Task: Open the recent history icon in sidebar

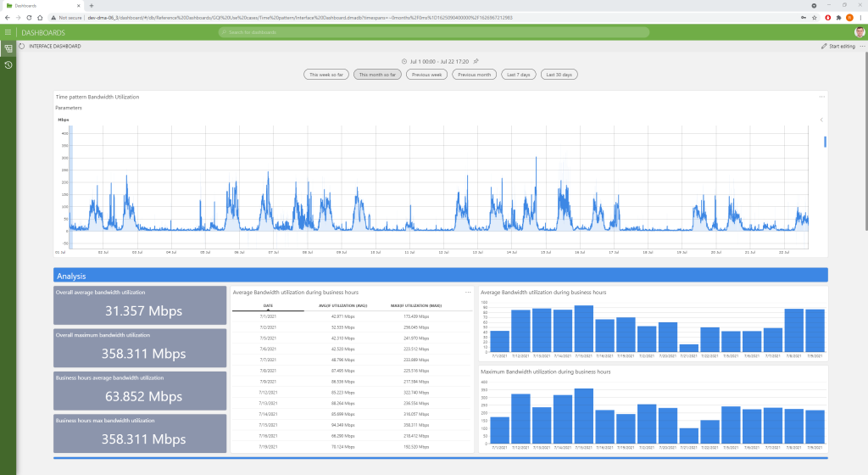Action: pyautogui.click(x=8, y=64)
